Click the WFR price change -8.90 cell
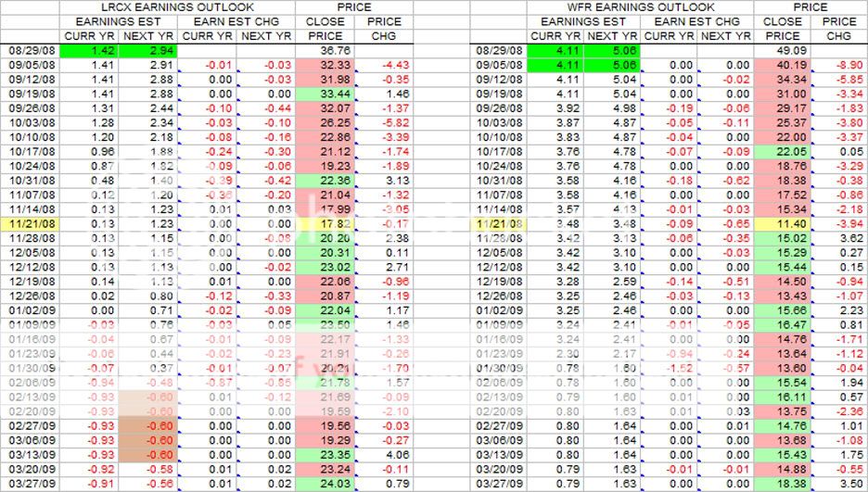This screenshot has height=492, width=868. click(840, 65)
